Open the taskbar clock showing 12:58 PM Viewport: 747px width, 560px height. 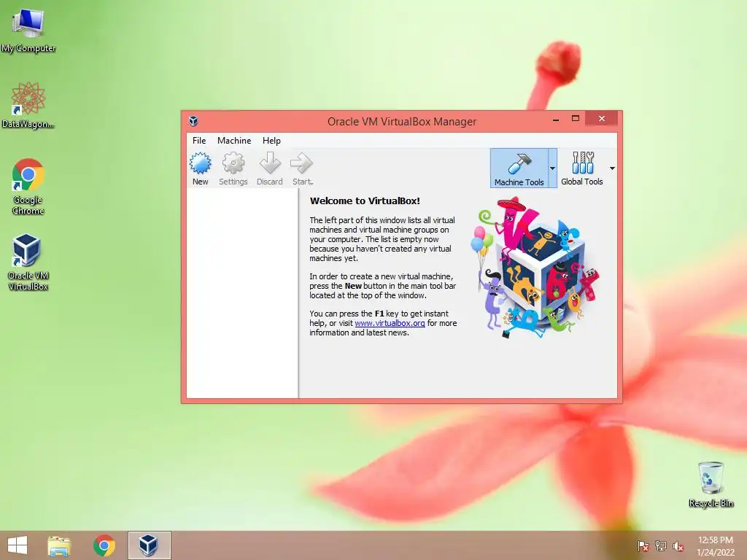[x=716, y=545]
